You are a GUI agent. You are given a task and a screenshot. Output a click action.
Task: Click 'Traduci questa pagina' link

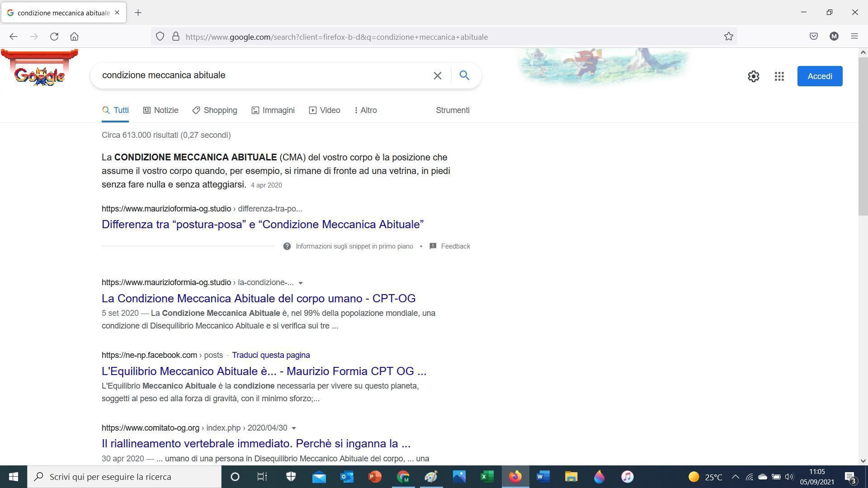click(x=271, y=355)
